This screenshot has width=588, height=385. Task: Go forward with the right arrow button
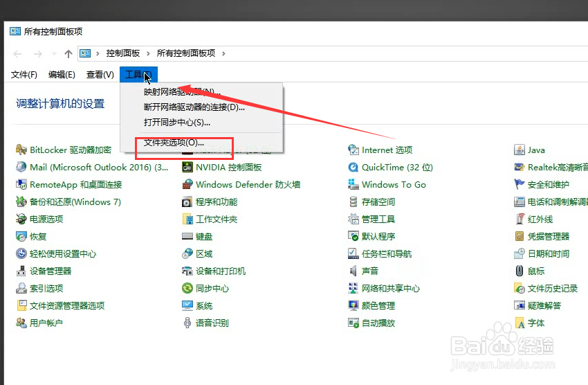(x=38, y=54)
